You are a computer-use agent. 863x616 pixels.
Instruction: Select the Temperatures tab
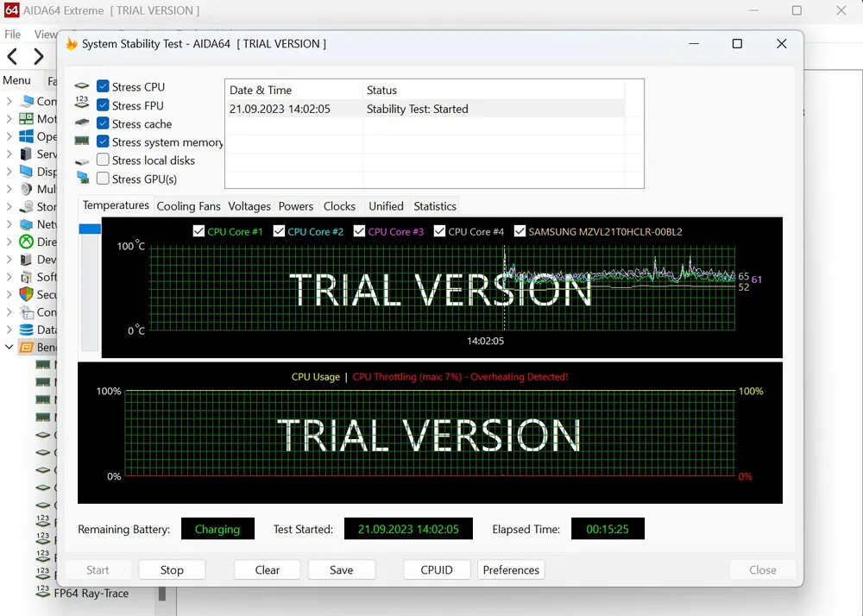(116, 205)
